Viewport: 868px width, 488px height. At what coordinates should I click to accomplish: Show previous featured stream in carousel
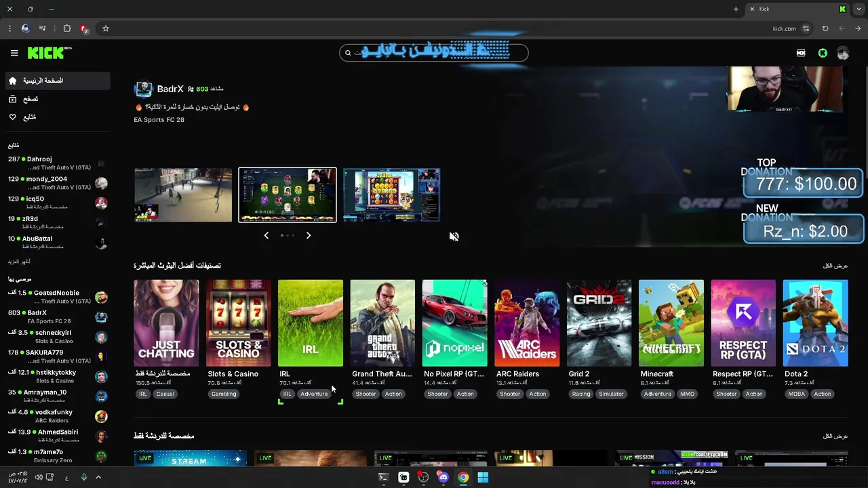tap(267, 235)
